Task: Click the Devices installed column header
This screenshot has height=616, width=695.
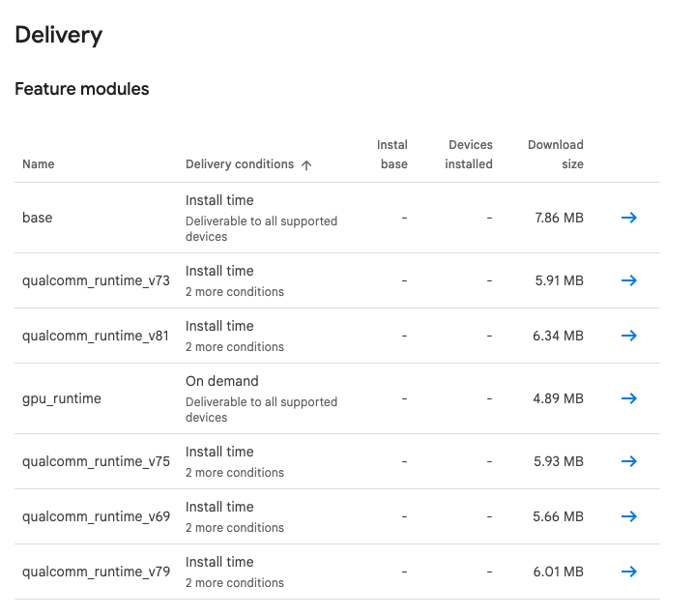Action: [x=470, y=155]
